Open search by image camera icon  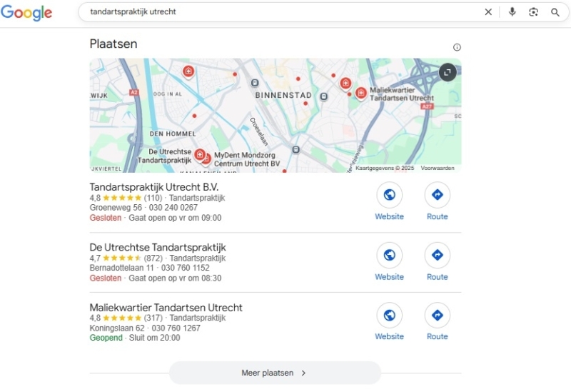coord(533,12)
